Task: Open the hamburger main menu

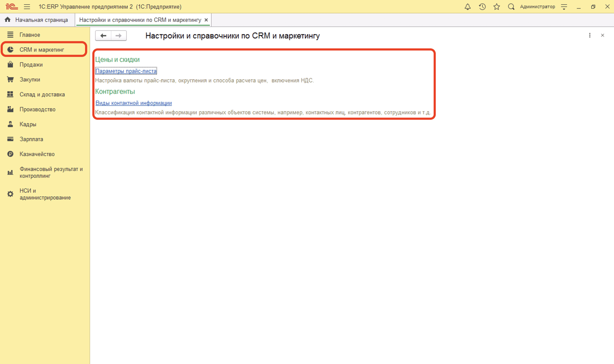Action: click(27, 7)
